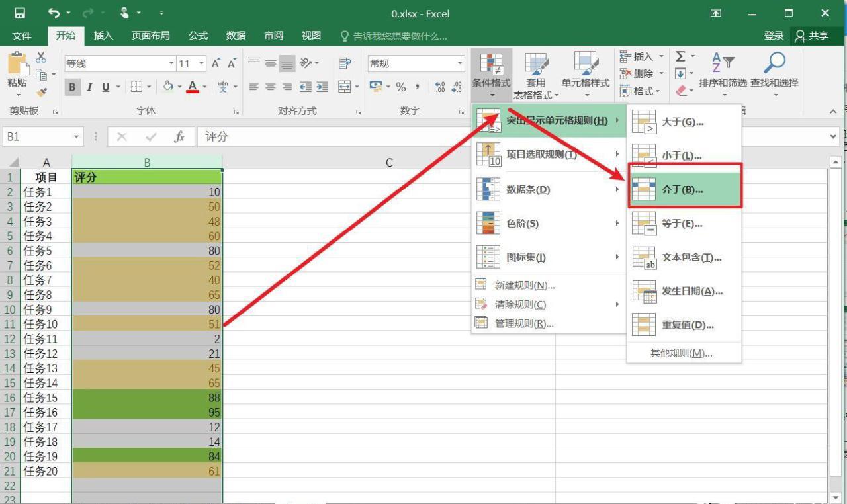Open the font name combo box

119,63
